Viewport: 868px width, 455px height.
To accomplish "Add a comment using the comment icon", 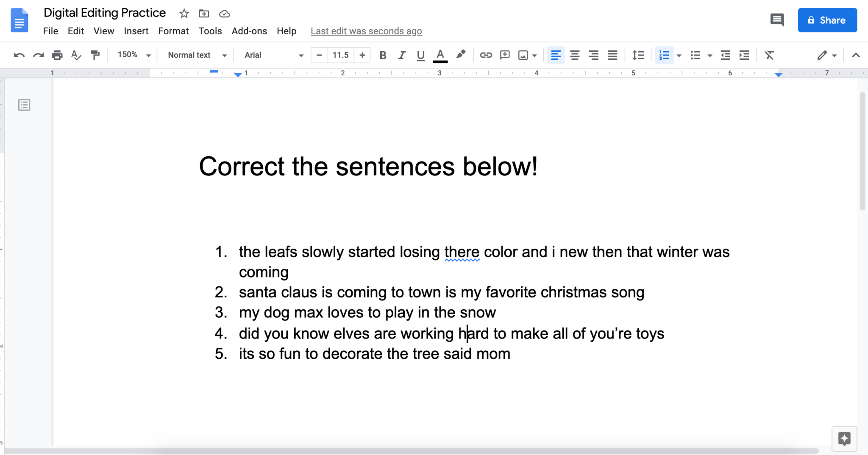I will (x=504, y=55).
